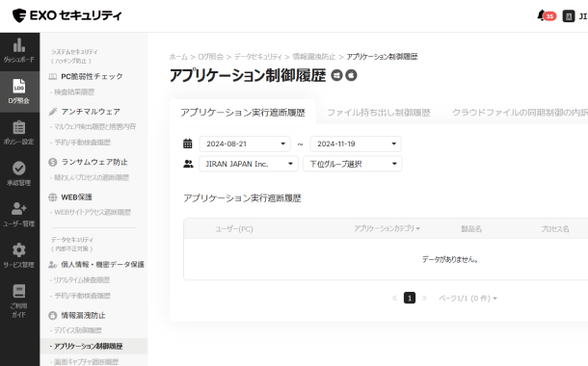Click the PC脆弱性チェック laptop icon
This screenshot has width=588, height=366.
pyautogui.click(x=53, y=76)
